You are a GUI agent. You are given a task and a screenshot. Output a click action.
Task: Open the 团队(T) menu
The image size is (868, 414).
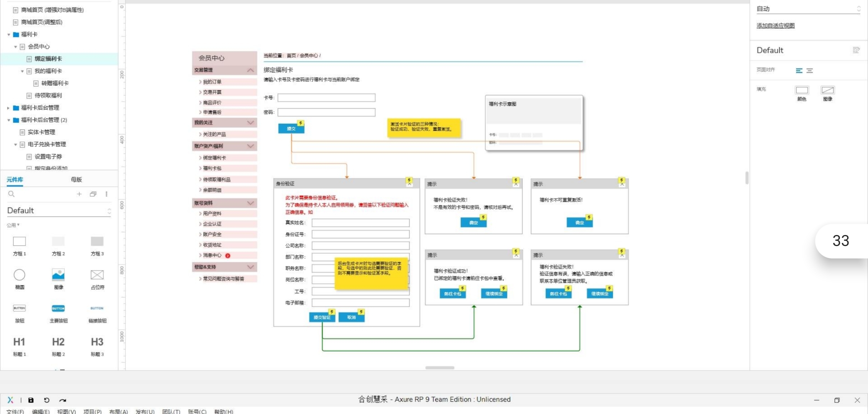click(x=171, y=411)
